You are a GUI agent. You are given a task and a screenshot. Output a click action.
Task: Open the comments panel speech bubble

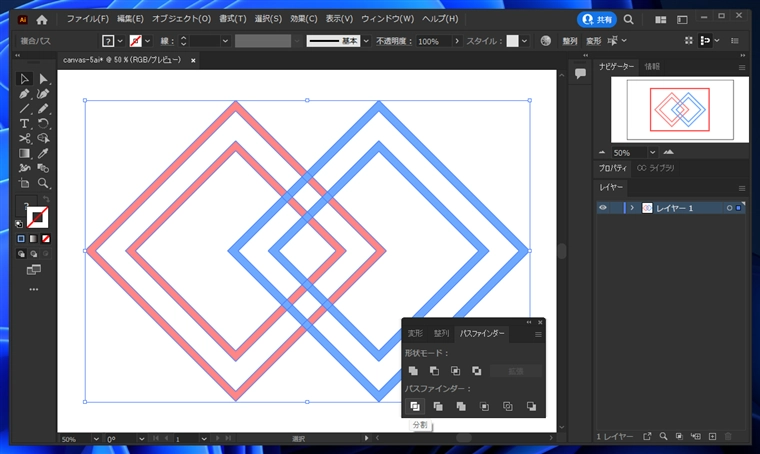(580, 74)
